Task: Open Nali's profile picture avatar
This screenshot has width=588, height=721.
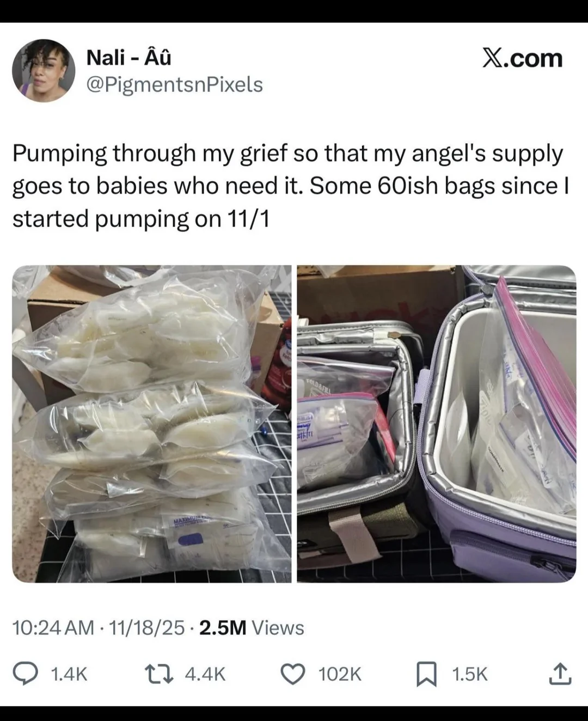Action: [44, 70]
